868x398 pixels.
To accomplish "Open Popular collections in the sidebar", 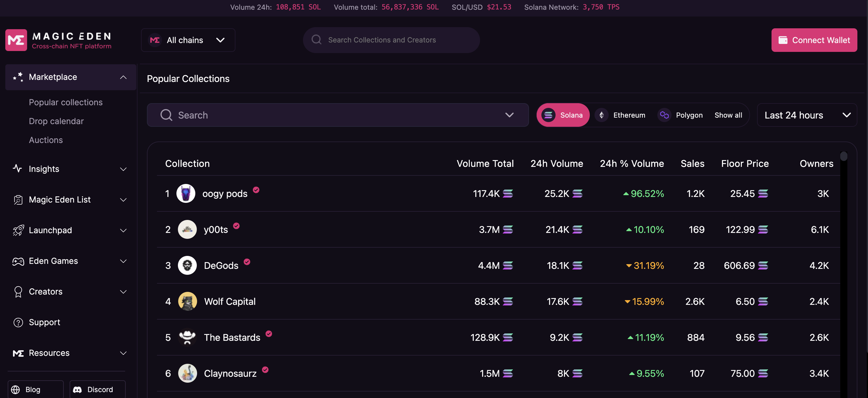I will (x=66, y=102).
